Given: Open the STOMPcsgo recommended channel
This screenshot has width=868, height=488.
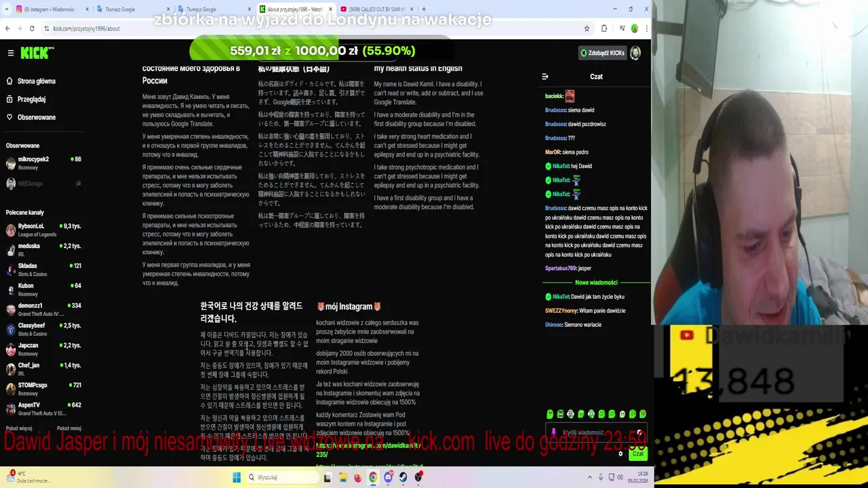Looking at the screenshot, I should [x=43, y=389].
